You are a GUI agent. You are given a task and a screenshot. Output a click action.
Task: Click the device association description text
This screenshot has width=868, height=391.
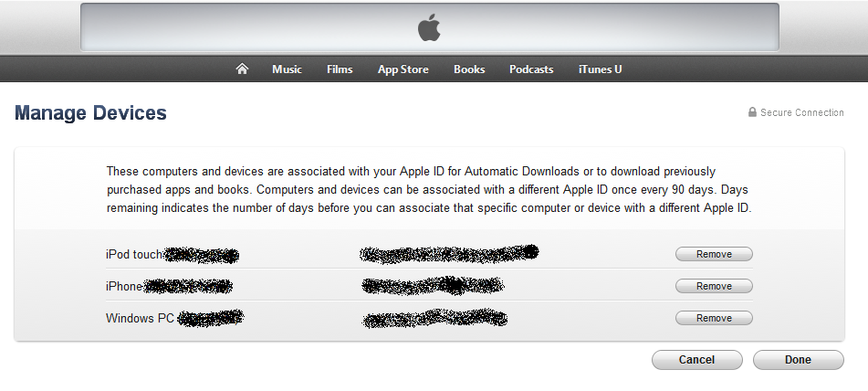click(429, 190)
